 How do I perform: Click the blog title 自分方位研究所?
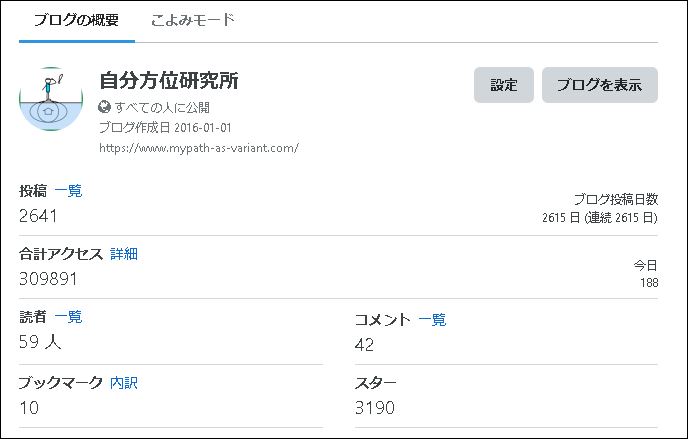(x=169, y=81)
